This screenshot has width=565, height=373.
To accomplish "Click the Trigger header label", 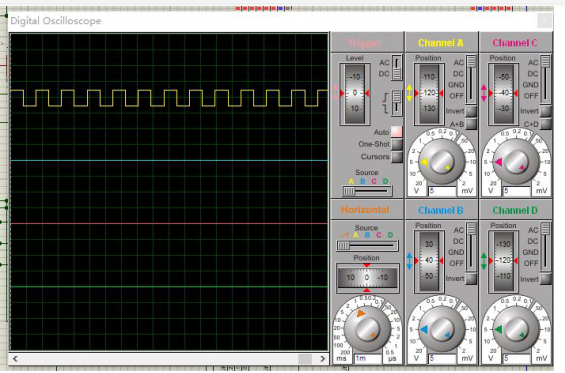I will click(365, 43).
